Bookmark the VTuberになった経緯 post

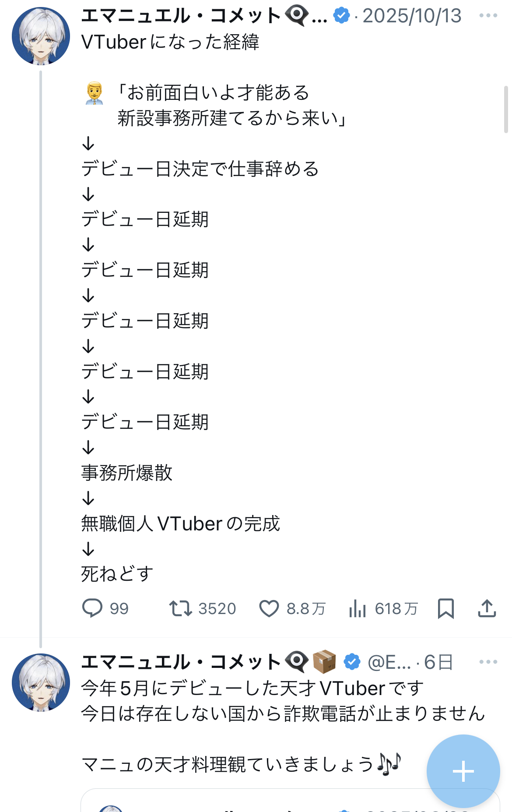coord(445,608)
